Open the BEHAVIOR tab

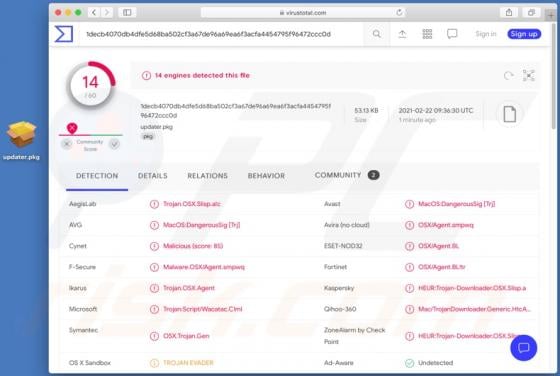(x=266, y=176)
